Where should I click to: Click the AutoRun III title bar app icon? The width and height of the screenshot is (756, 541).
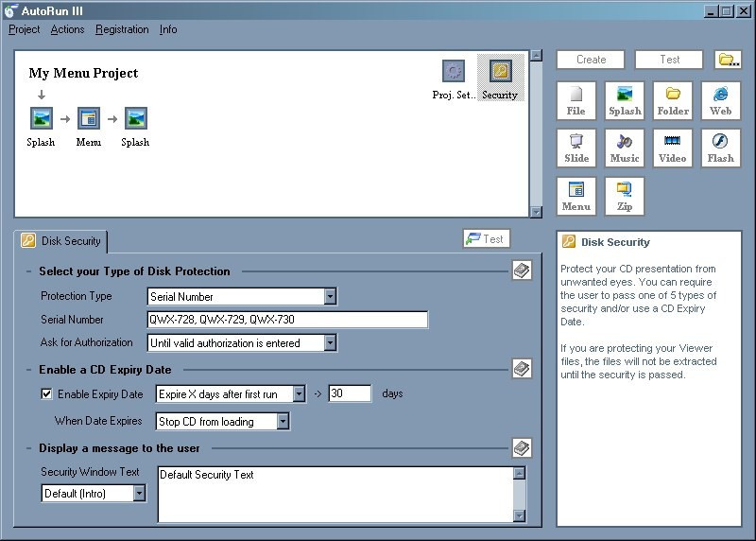click(x=10, y=10)
